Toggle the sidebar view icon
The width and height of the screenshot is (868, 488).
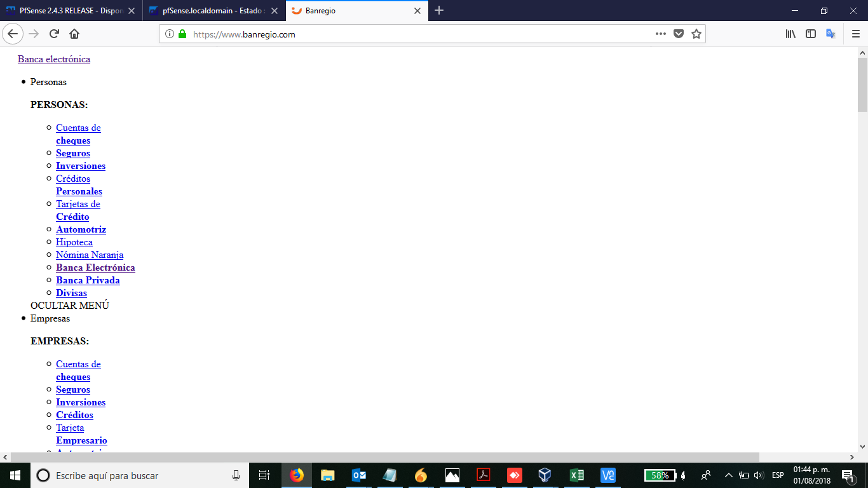[811, 34]
